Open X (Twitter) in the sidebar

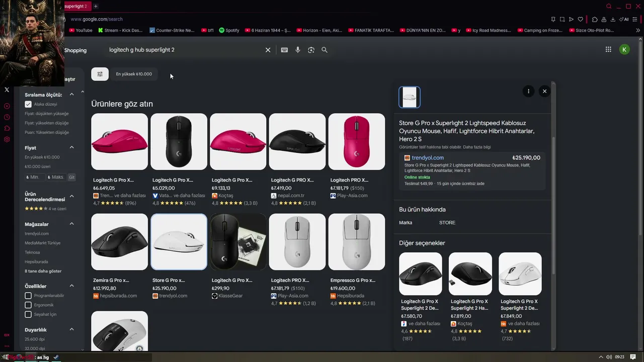[x=7, y=89]
